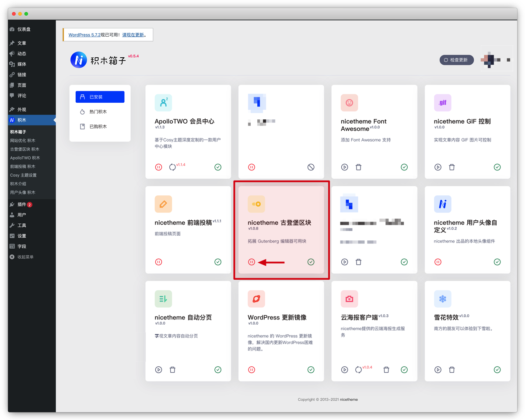The height and width of the screenshot is (420, 525).
Task: Trash the nicetheme GIF 控制 block
Action: [x=452, y=167]
